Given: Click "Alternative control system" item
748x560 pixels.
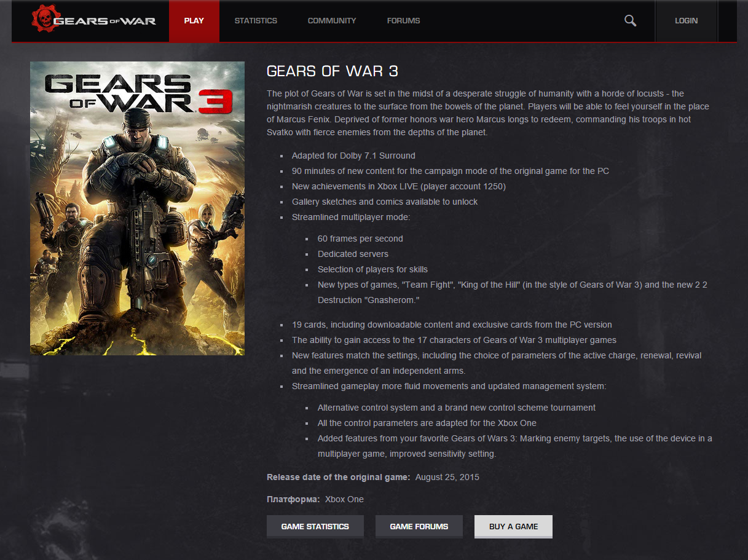Looking at the screenshot, I should coord(457,408).
